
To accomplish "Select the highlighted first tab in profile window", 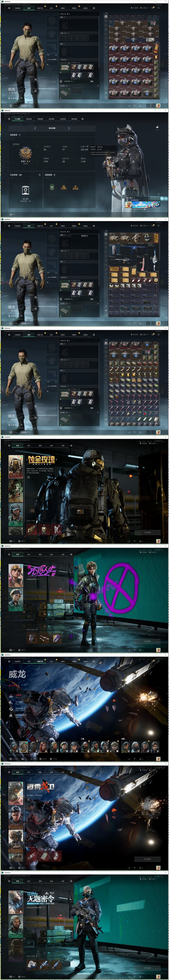I will 17,119.
